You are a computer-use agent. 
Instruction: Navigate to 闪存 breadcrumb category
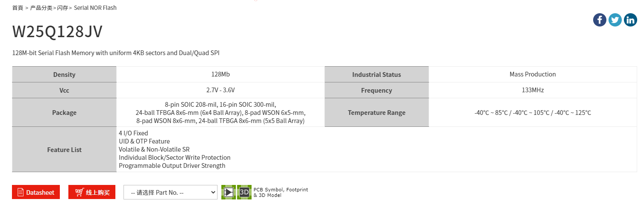(62, 8)
